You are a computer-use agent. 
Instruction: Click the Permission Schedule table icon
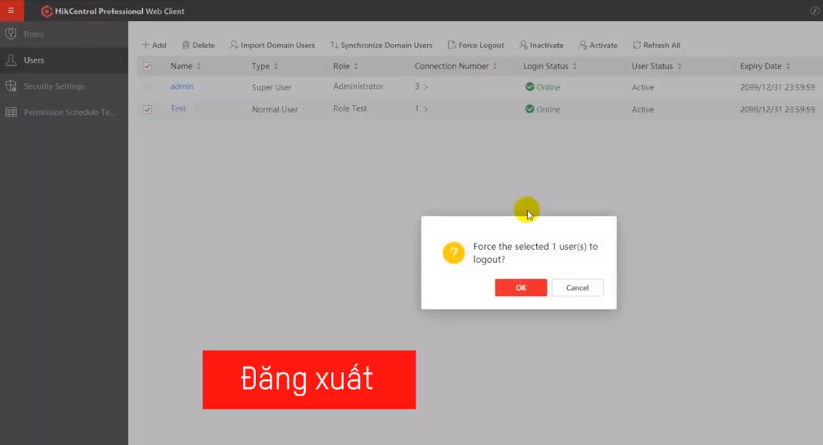[10, 112]
